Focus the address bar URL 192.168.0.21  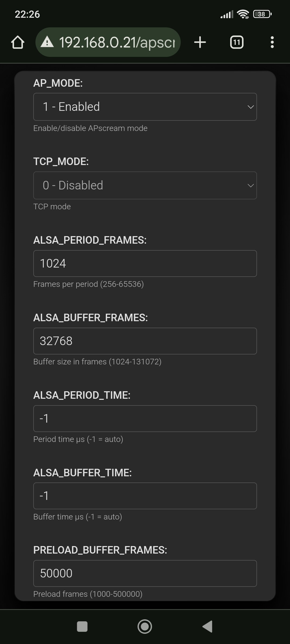tap(117, 42)
